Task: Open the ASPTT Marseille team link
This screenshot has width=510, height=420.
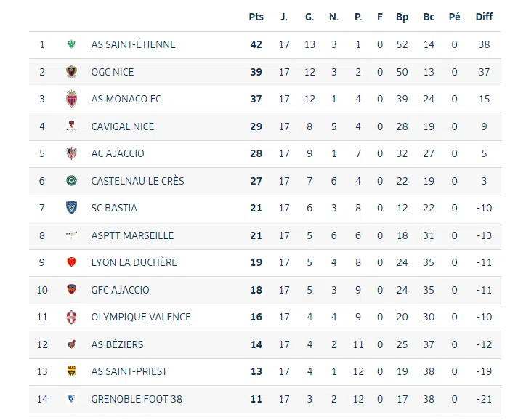Action: (x=132, y=235)
